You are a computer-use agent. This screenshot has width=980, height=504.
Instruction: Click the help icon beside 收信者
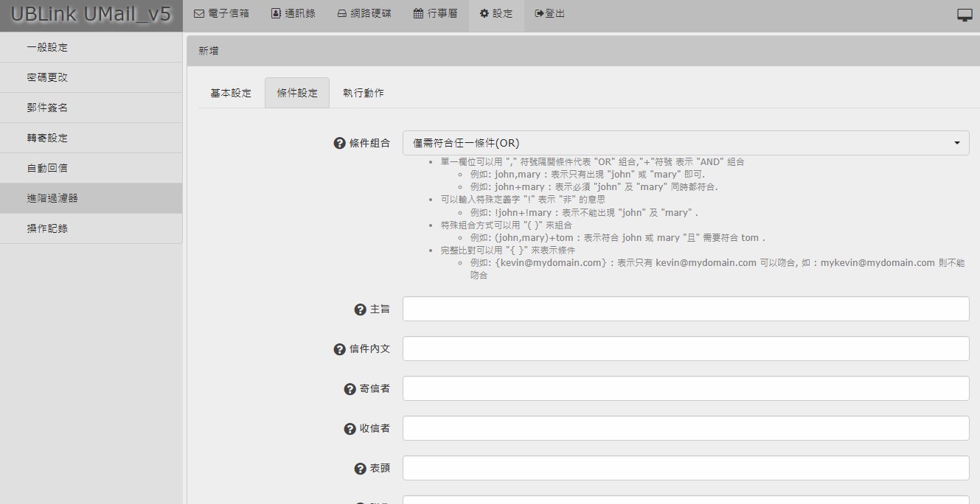point(350,429)
